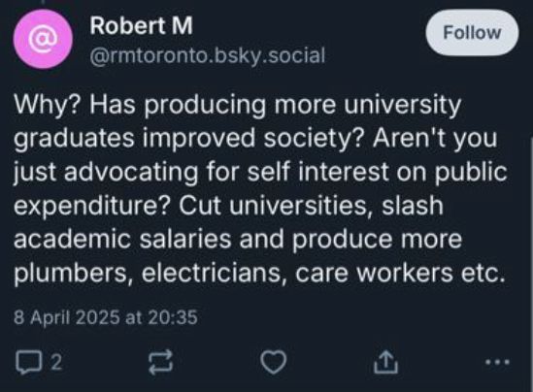
Task: Click the word "Why?" in the post
Action: [47, 105]
